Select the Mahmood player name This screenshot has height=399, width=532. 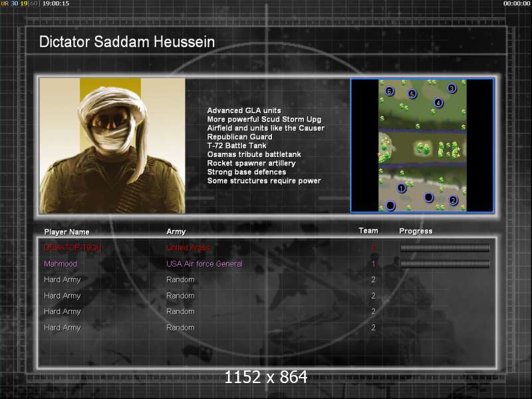pyautogui.click(x=61, y=263)
